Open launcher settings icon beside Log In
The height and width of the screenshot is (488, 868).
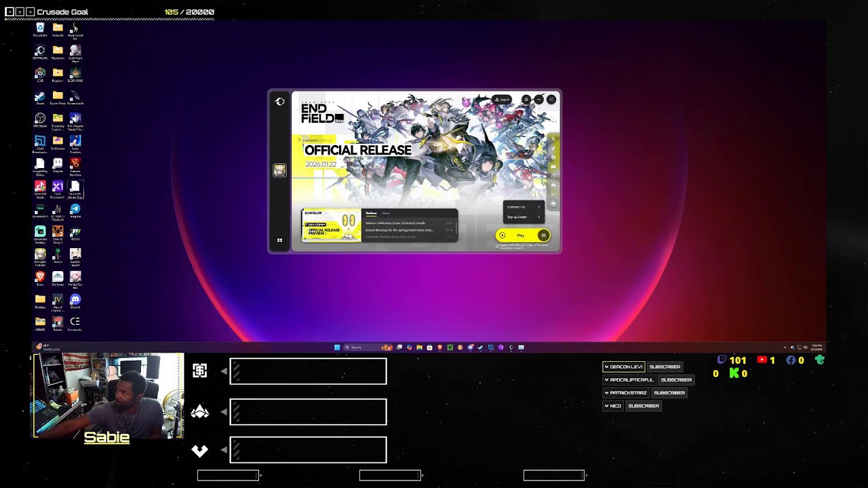[526, 100]
